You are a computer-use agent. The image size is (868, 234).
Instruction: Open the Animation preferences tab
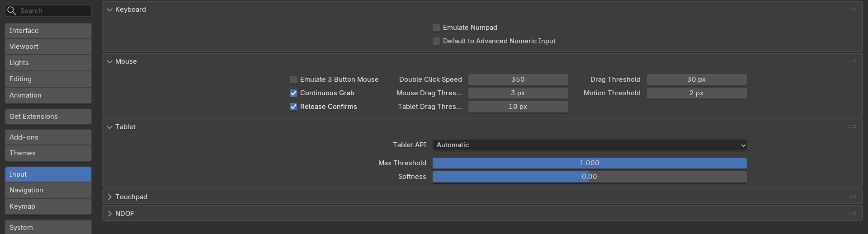coord(48,95)
